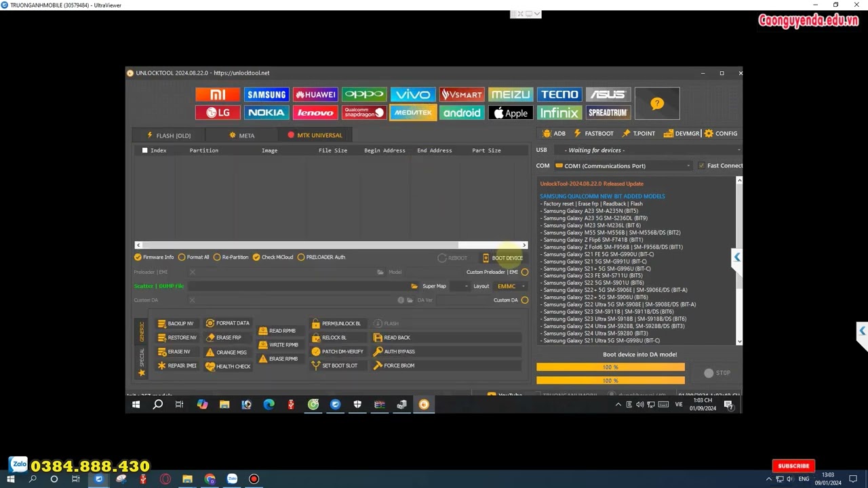
Task: Browse for Scatter file with folder icon
Action: coord(414,286)
